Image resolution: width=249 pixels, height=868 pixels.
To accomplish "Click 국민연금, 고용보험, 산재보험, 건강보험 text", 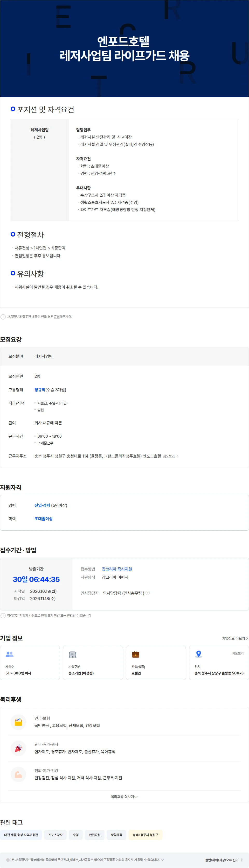I will [x=67, y=725].
